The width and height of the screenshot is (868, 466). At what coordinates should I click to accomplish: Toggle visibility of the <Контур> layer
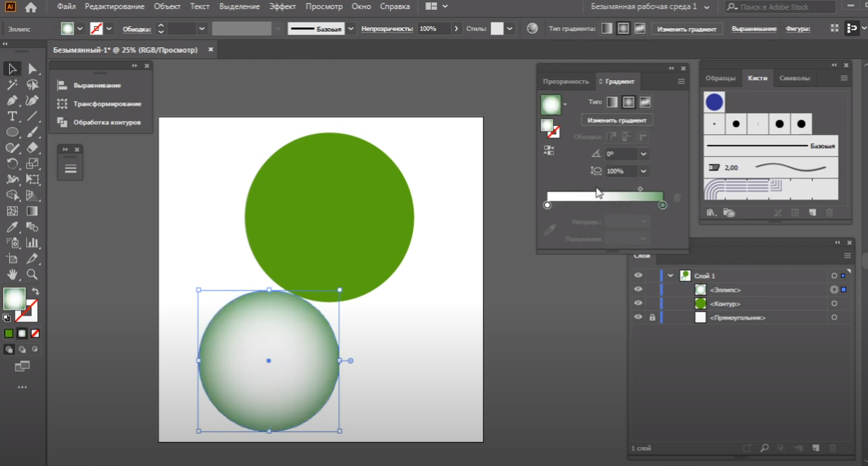(638, 304)
